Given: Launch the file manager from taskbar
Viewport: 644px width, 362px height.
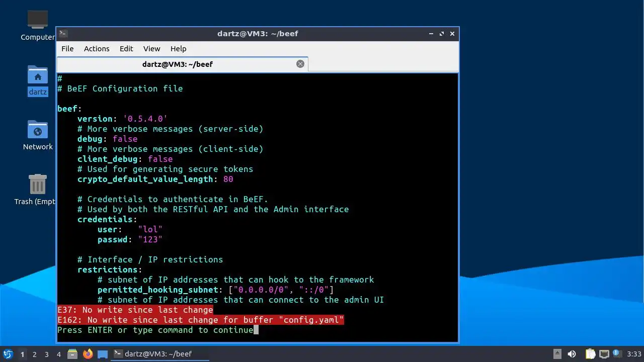Looking at the screenshot, I should [72, 354].
